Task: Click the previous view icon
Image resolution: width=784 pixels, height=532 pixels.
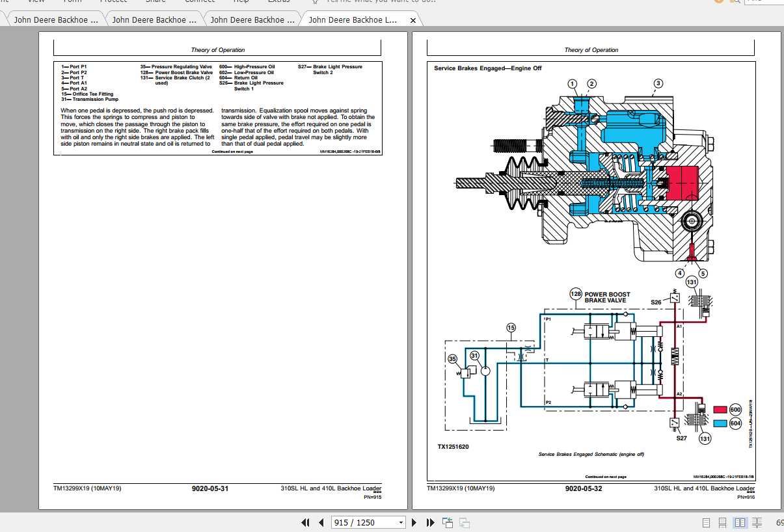Action: point(448,522)
